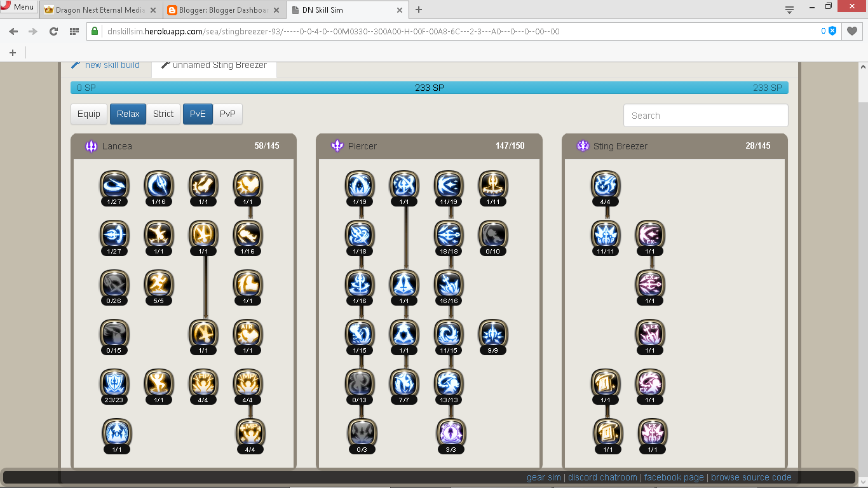
Task: Select Piercer skill showing 13/13
Action: pos(449,383)
